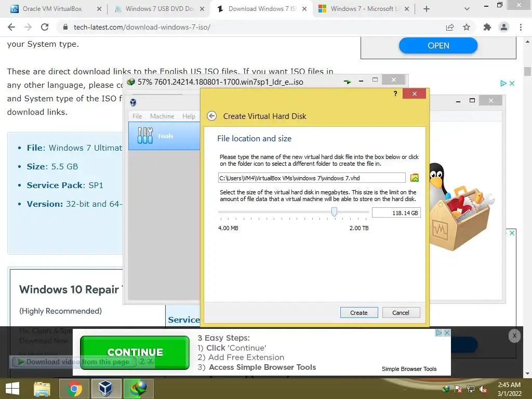The width and height of the screenshot is (532, 399).
Task: Open Internet Download Manager taskbar icon
Action: tap(138, 389)
